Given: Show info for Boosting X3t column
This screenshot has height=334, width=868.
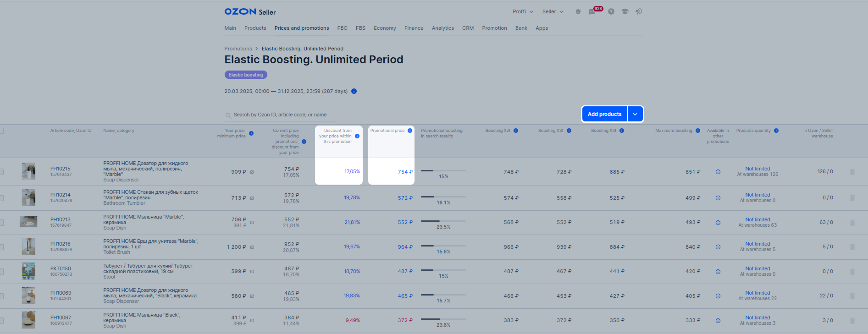Looking at the screenshot, I should (x=569, y=131).
